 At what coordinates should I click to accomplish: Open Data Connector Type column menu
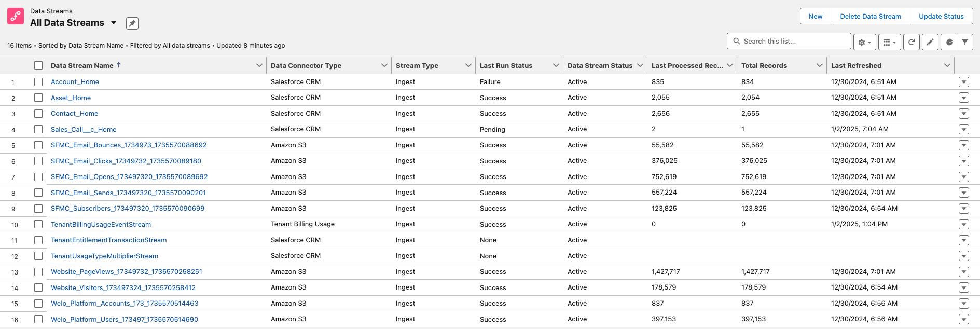[384, 65]
